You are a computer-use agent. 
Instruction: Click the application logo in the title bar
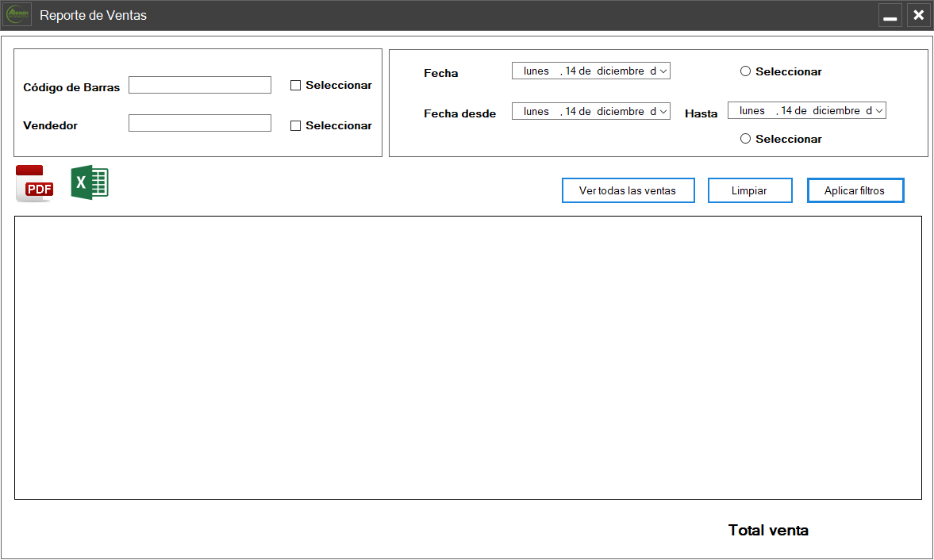coord(18,15)
